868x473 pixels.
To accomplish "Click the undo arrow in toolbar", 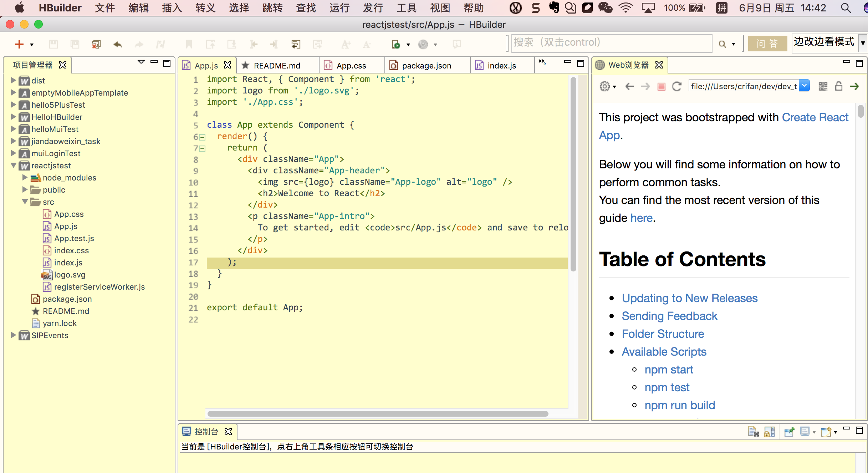I will click(118, 44).
